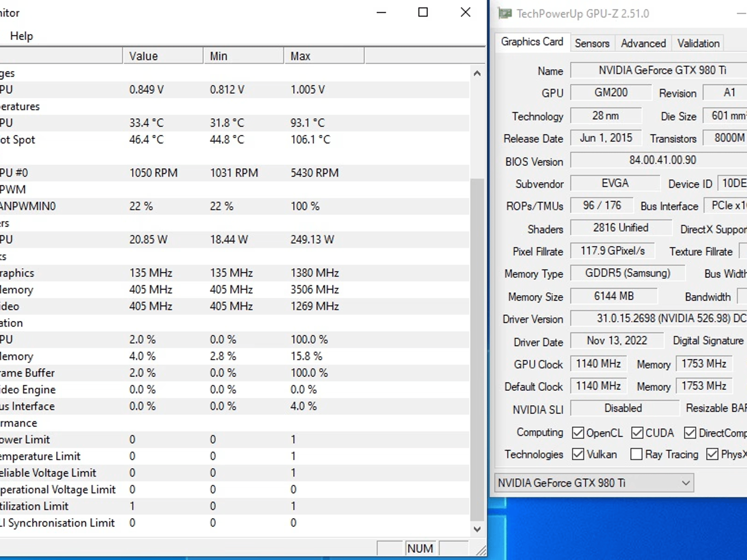Select the clock row showing max 1380 MHz

[x=235, y=273]
